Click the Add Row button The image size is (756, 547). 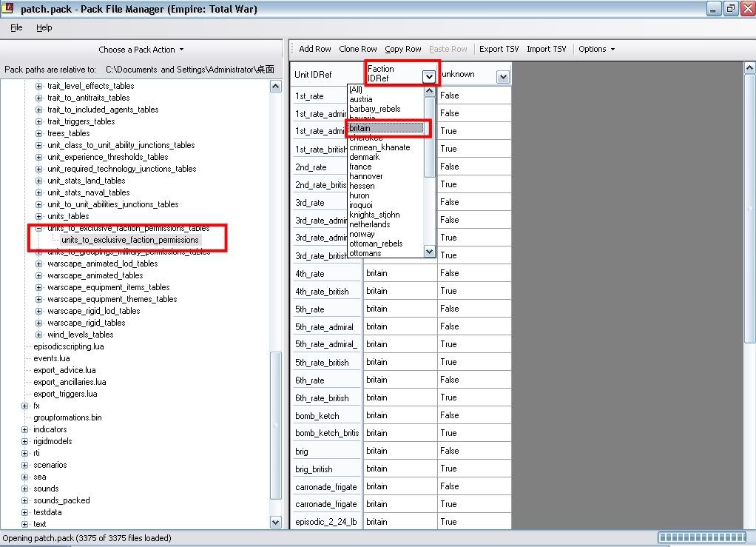point(314,49)
